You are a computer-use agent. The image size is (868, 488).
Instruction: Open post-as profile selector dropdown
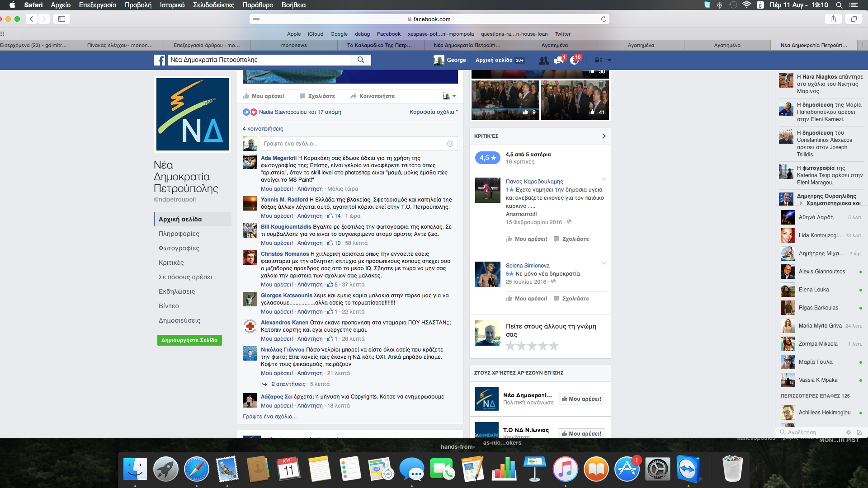point(449,96)
